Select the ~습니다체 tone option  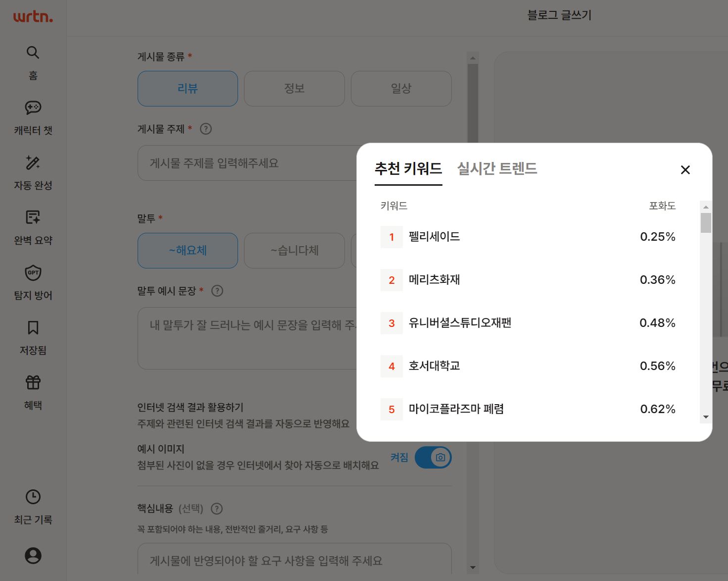tap(294, 251)
